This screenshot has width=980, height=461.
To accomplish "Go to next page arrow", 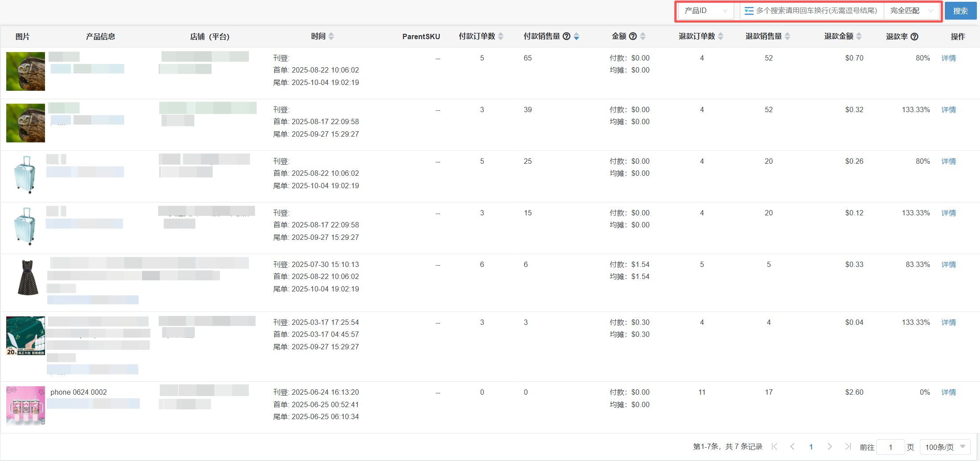I will (829, 447).
